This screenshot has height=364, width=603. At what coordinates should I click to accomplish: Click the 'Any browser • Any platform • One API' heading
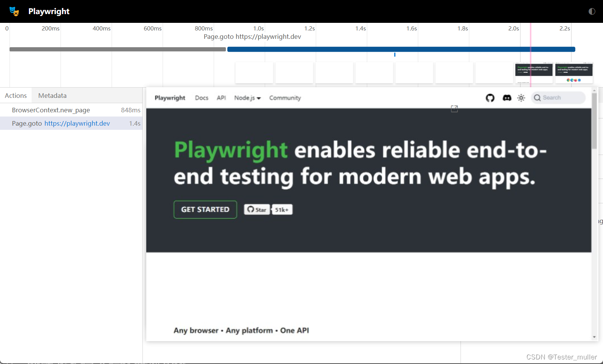pyautogui.click(x=241, y=330)
